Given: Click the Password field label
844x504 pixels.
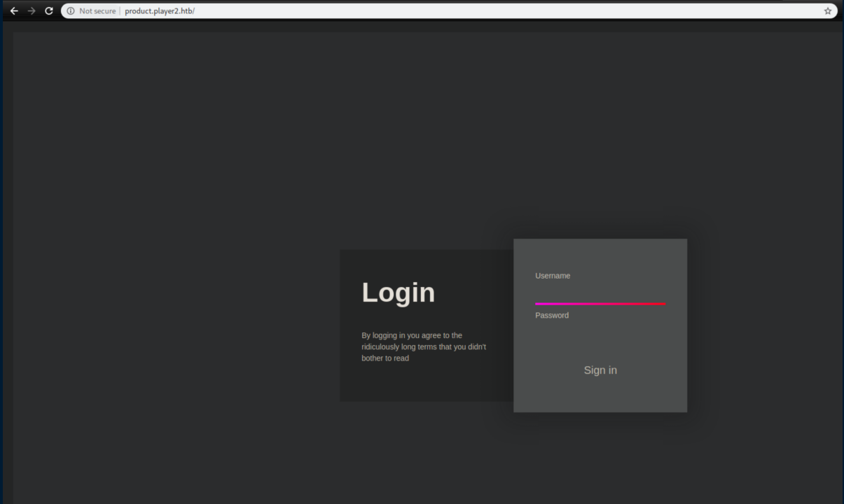Looking at the screenshot, I should pyautogui.click(x=552, y=316).
